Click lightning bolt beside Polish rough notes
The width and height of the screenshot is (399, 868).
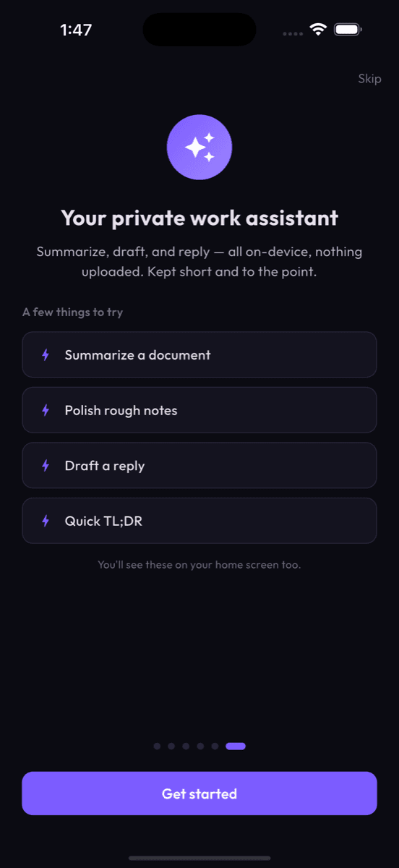click(46, 410)
